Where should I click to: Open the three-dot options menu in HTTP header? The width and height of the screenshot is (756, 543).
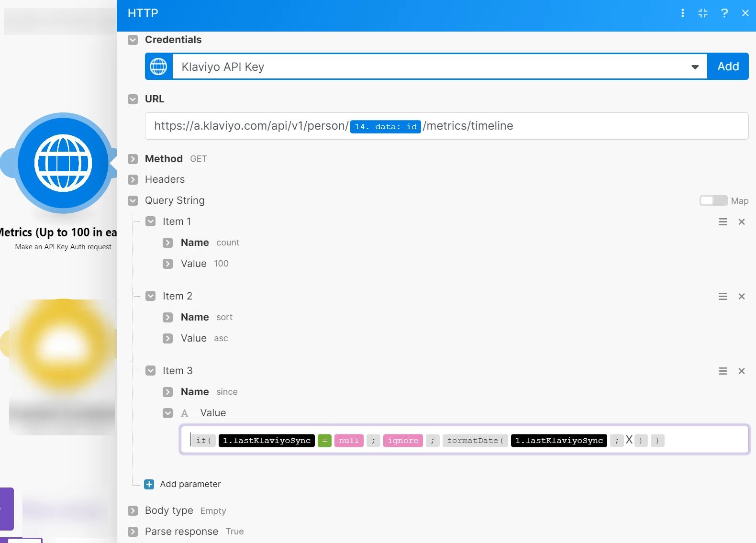[x=683, y=13]
